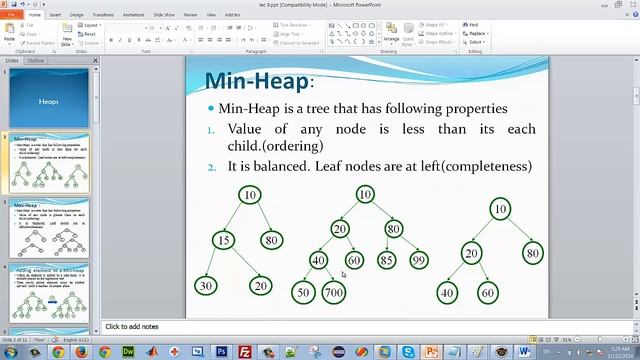Open Dreamweaver from the taskbar
Screen dimensions: 640x360
[128, 351]
